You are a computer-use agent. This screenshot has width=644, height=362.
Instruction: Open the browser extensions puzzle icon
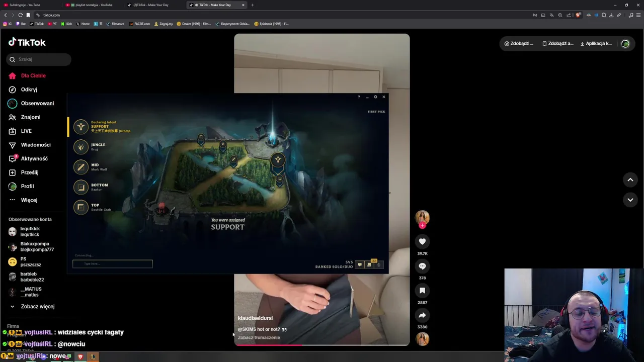coord(604,15)
